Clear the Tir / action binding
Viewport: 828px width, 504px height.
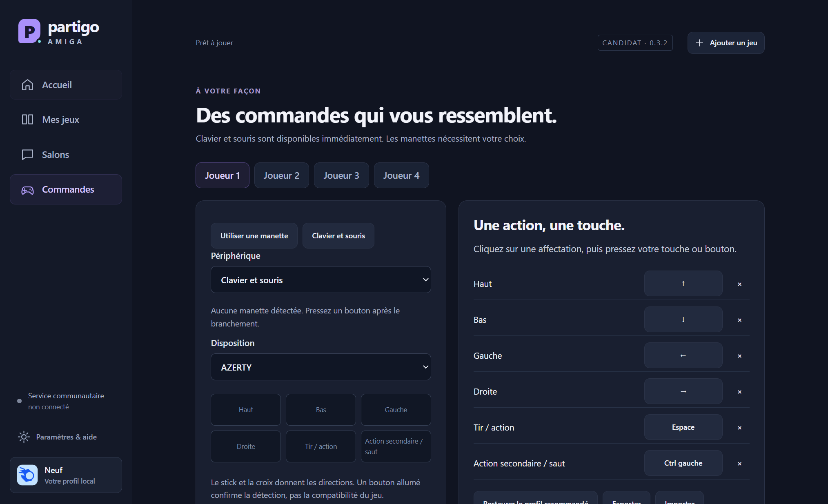[x=739, y=428]
